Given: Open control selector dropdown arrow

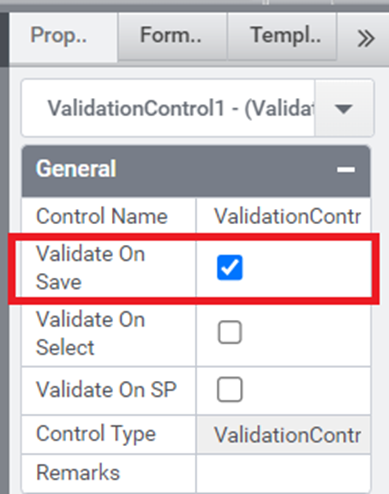Looking at the screenshot, I should tap(344, 108).
